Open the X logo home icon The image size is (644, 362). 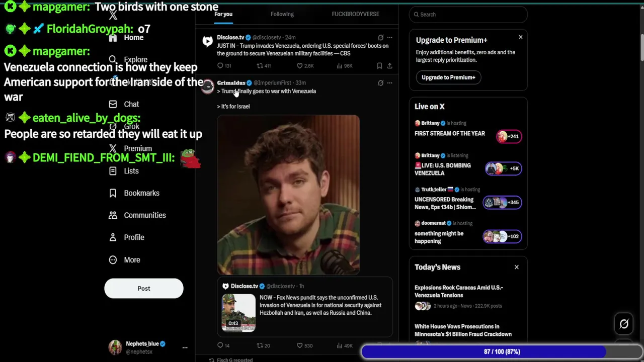pyautogui.click(x=113, y=15)
